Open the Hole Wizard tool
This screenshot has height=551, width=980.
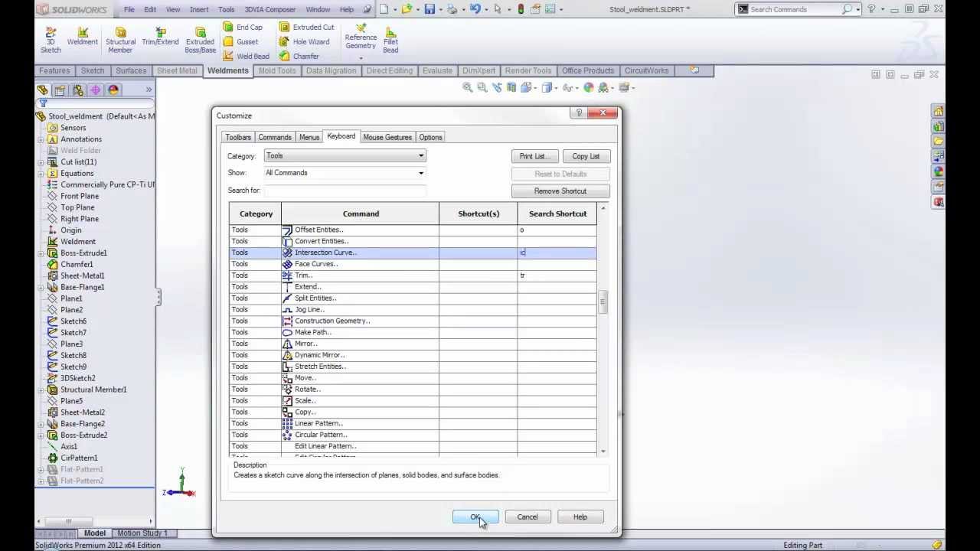coord(304,41)
